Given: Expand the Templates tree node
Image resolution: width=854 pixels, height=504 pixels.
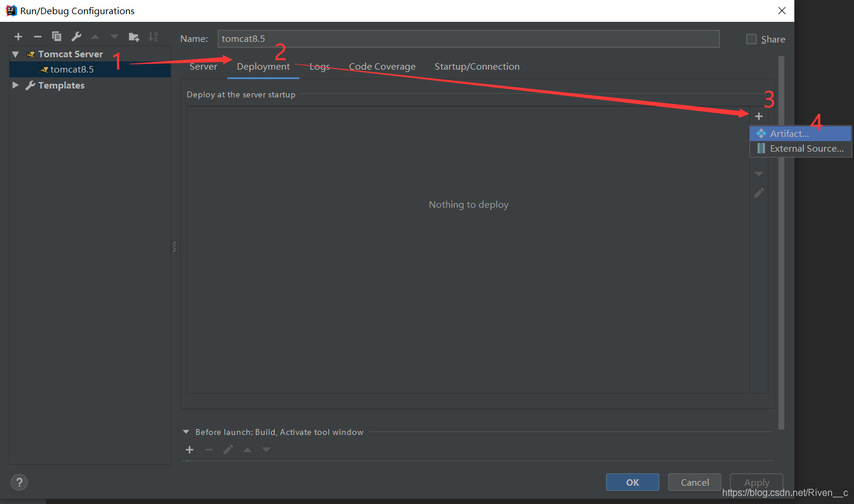Looking at the screenshot, I should click(15, 86).
